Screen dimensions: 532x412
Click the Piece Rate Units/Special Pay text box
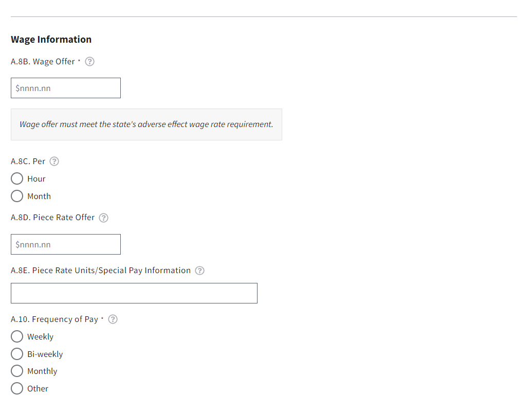click(134, 293)
